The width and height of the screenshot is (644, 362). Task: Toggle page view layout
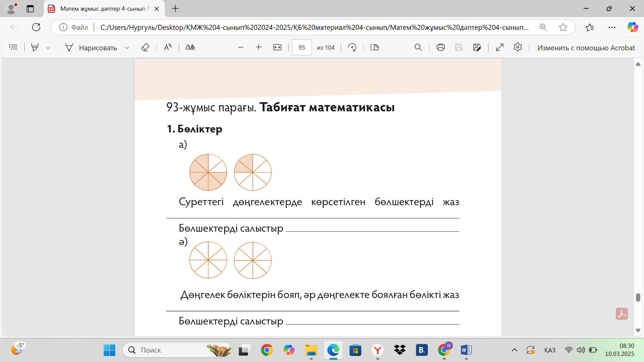tap(374, 47)
